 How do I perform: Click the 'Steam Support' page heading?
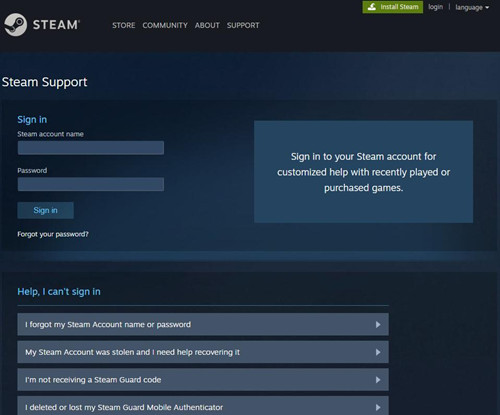pyautogui.click(x=45, y=82)
